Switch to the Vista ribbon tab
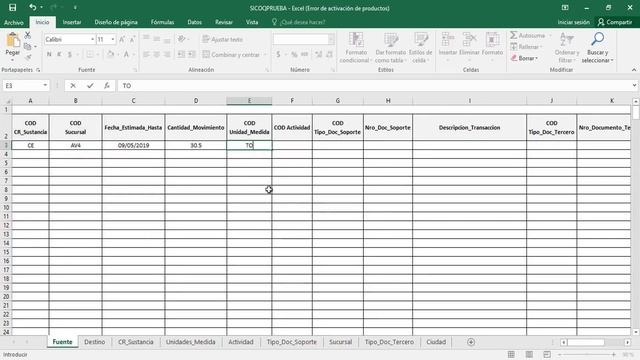Screen dimensions: 640x360 tap(252, 22)
